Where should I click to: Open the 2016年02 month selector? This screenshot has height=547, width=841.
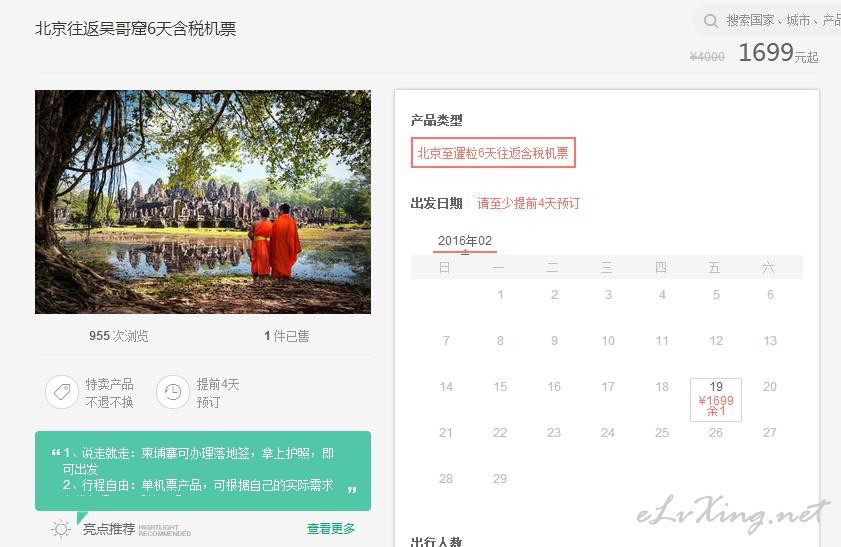click(x=465, y=241)
